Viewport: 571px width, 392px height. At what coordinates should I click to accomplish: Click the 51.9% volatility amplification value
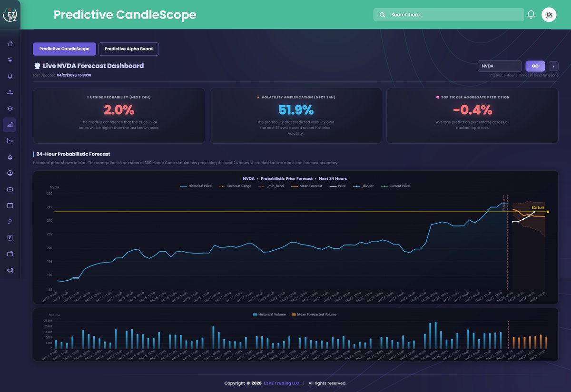296,110
